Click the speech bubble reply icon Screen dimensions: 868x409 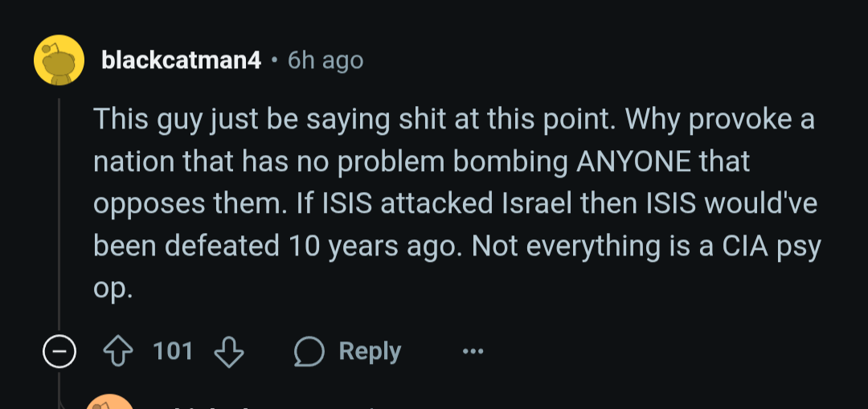pyautogui.click(x=309, y=352)
